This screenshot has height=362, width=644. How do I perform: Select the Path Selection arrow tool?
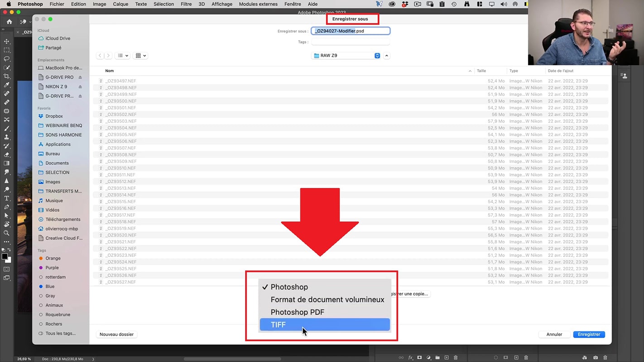click(6, 216)
